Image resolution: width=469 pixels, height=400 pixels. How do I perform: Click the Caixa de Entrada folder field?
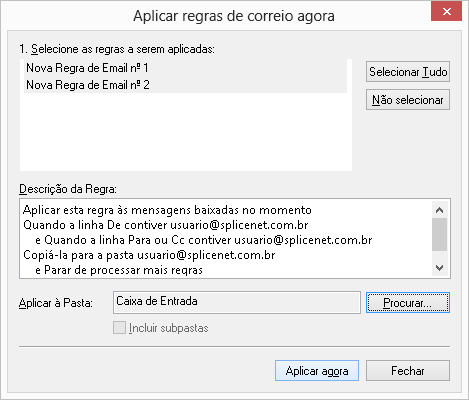237,302
